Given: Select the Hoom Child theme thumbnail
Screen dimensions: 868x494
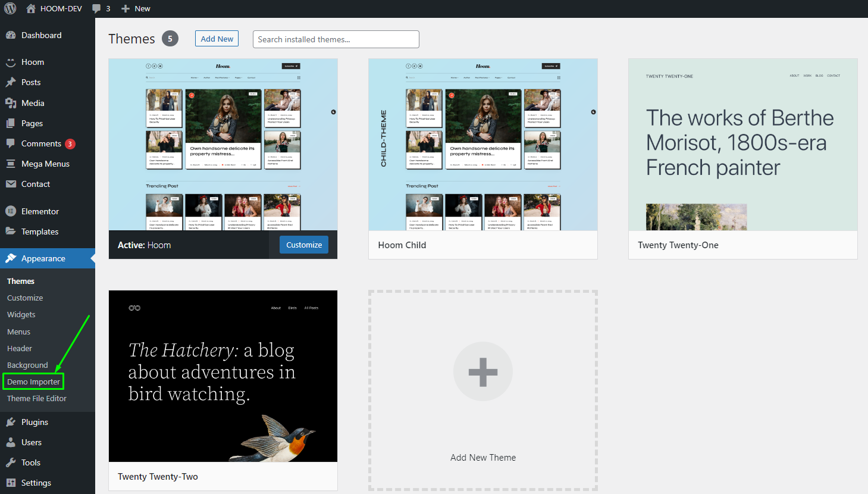Looking at the screenshot, I should (x=483, y=145).
